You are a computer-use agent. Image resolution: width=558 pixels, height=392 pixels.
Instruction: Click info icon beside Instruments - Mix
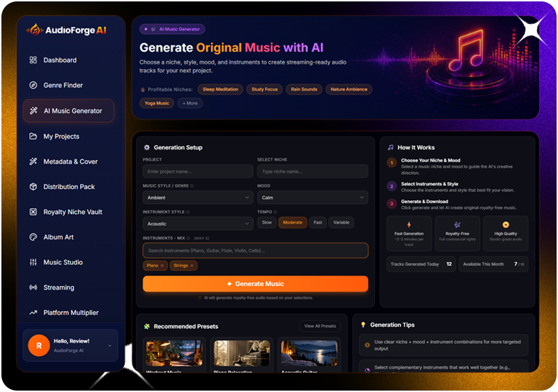pyautogui.click(x=188, y=238)
